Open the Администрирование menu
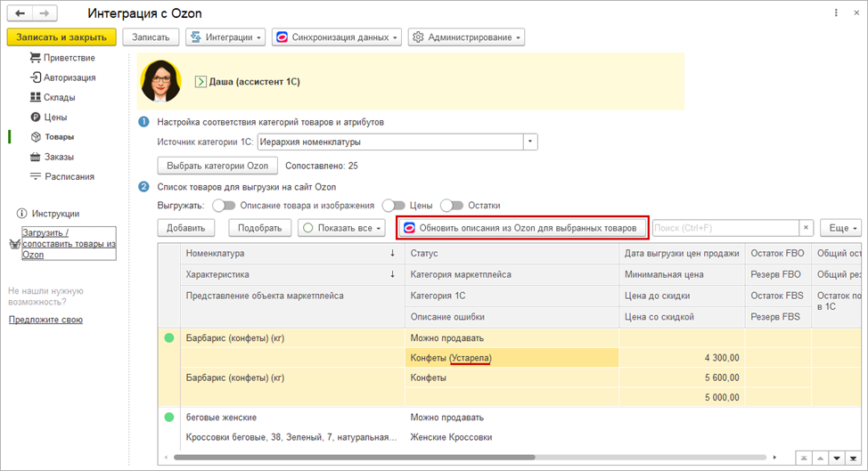 click(x=466, y=37)
